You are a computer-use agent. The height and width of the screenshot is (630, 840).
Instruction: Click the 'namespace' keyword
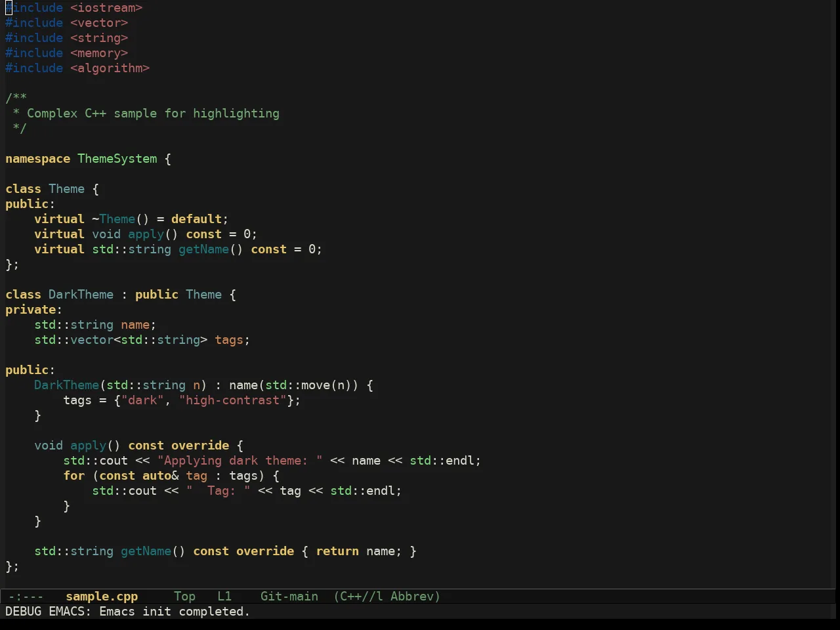[x=37, y=159]
